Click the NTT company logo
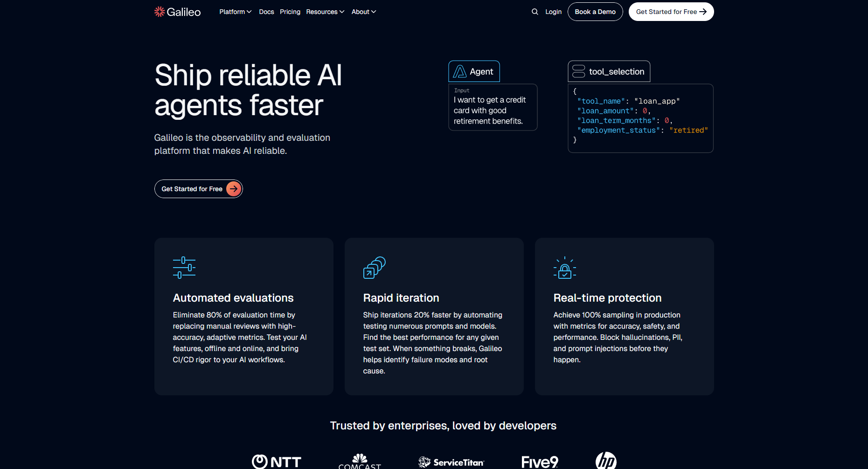The height and width of the screenshot is (469, 868). click(277, 462)
